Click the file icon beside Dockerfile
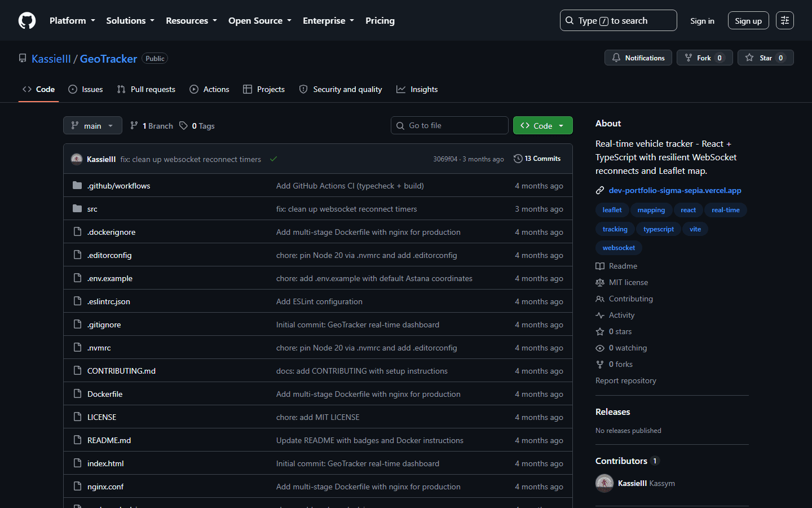Screen dimensions: 812x508 77,394
